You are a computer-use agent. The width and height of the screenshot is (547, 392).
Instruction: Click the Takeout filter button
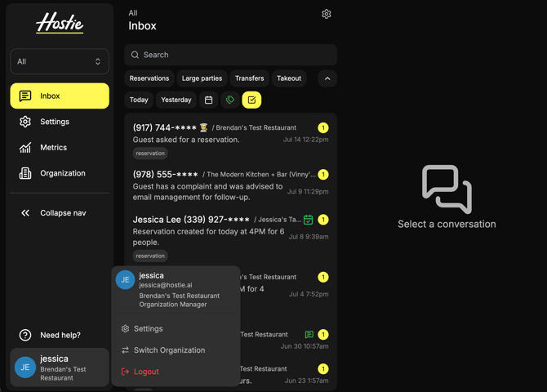tap(289, 78)
